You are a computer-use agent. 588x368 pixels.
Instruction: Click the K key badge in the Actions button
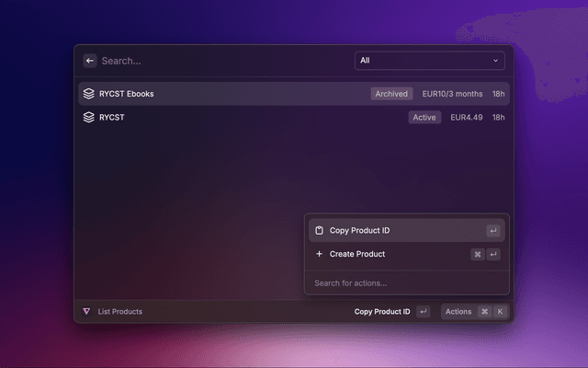(500, 312)
